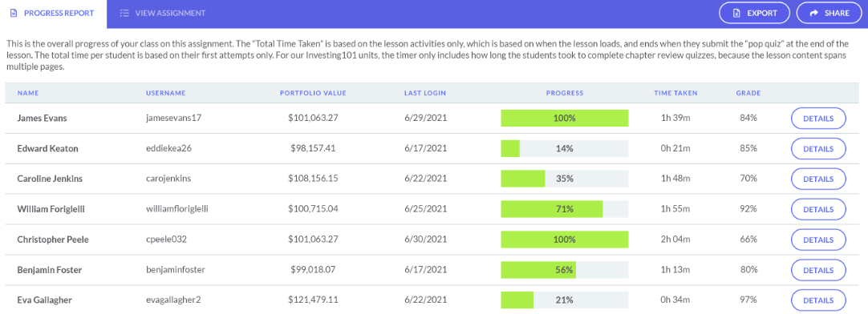
Task: Click the View Assignment checklist icon
Action: (x=124, y=13)
